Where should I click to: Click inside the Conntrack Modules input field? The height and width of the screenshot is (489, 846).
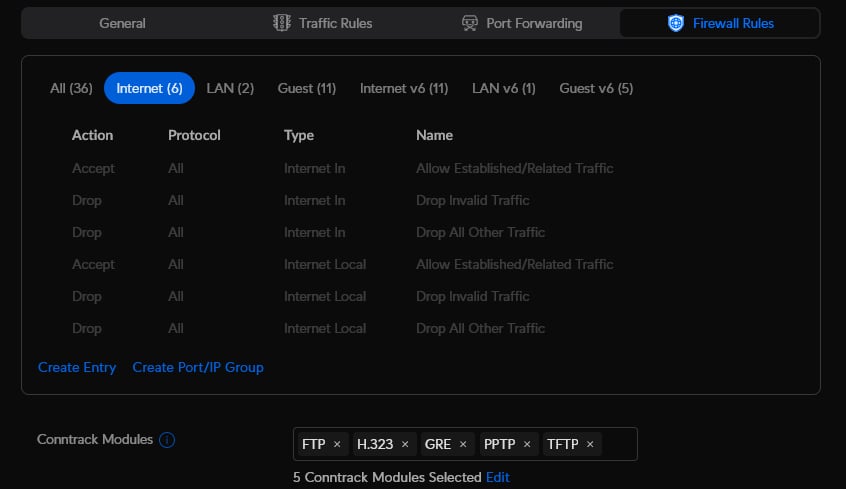pyautogui.click(x=620, y=444)
